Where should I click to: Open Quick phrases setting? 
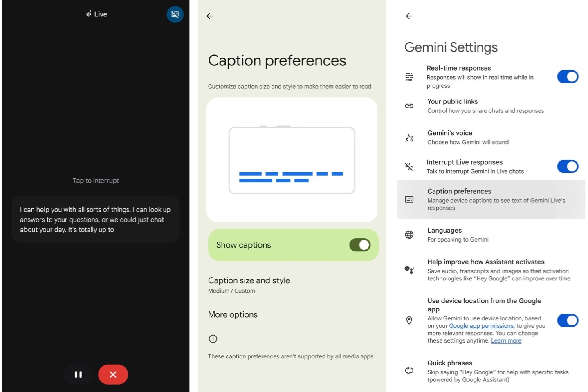pos(491,371)
